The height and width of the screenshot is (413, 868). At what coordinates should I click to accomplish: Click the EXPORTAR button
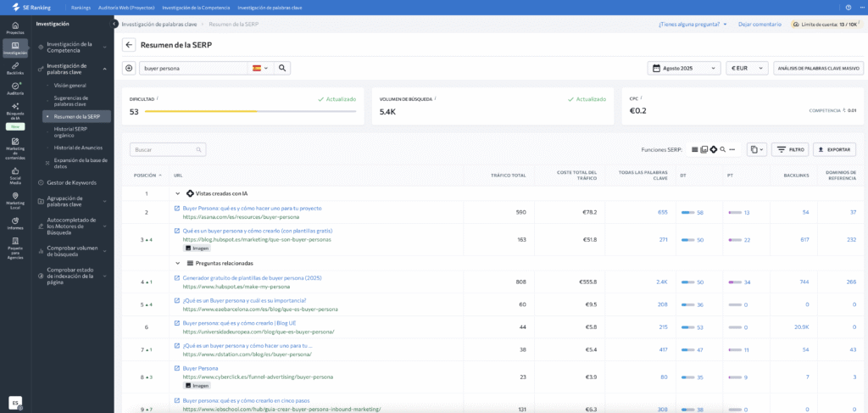pyautogui.click(x=834, y=149)
